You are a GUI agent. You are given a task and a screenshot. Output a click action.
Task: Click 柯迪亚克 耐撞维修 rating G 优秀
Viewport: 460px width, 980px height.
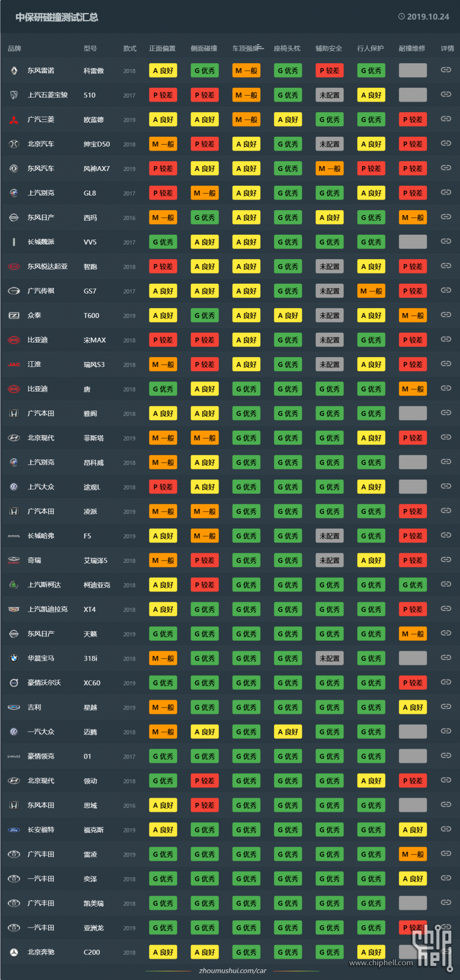pyautogui.click(x=412, y=585)
